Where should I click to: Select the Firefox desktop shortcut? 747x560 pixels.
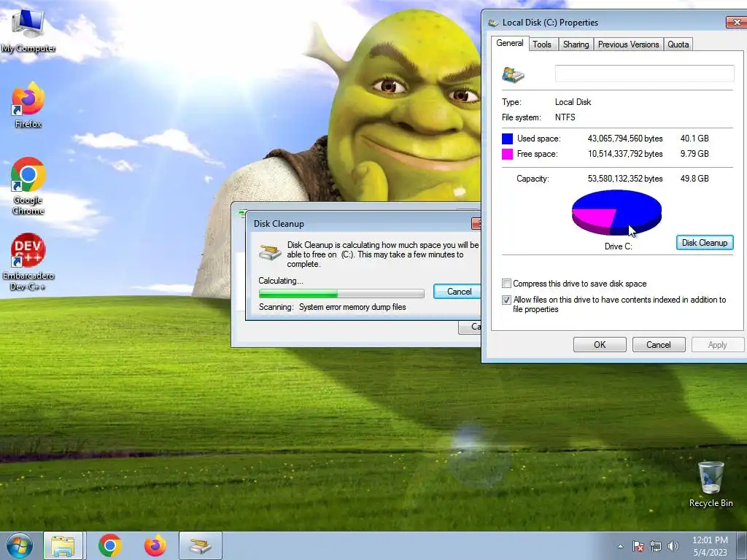pyautogui.click(x=28, y=105)
